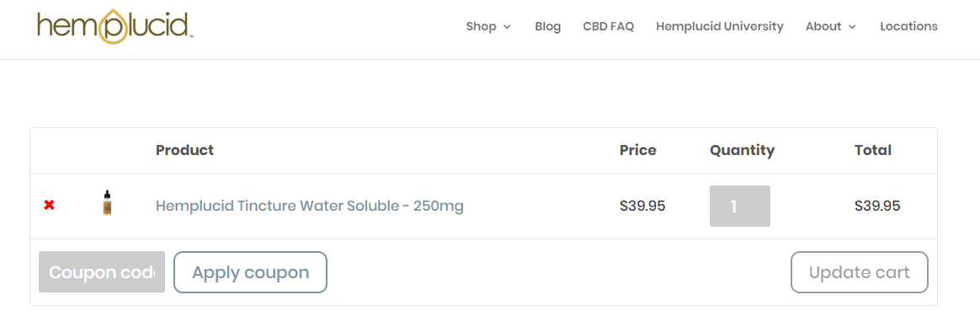Select the Price column header
Screen dimensions: 980x322
[638, 150]
